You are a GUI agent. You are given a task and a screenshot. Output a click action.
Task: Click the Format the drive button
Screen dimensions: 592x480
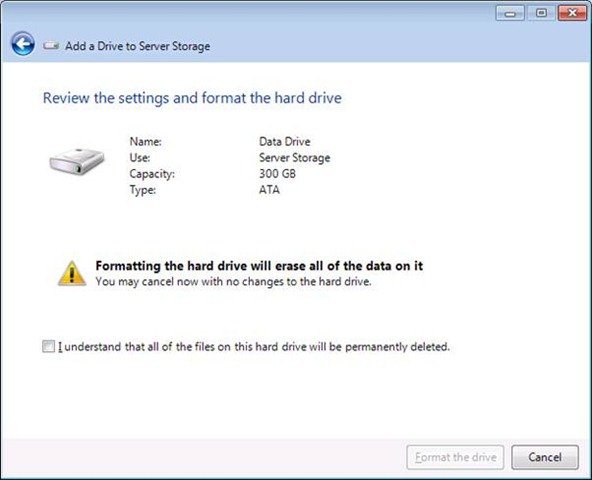point(455,457)
